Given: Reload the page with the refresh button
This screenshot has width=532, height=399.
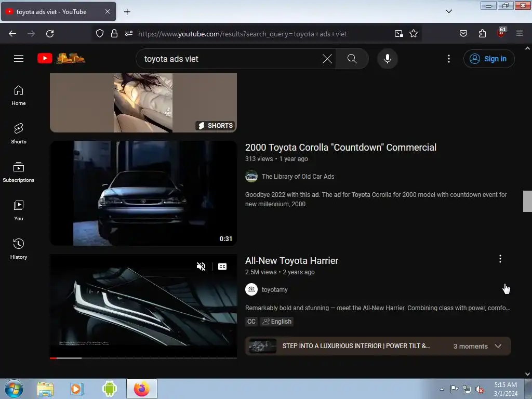Looking at the screenshot, I should click(x=50, y=34).
